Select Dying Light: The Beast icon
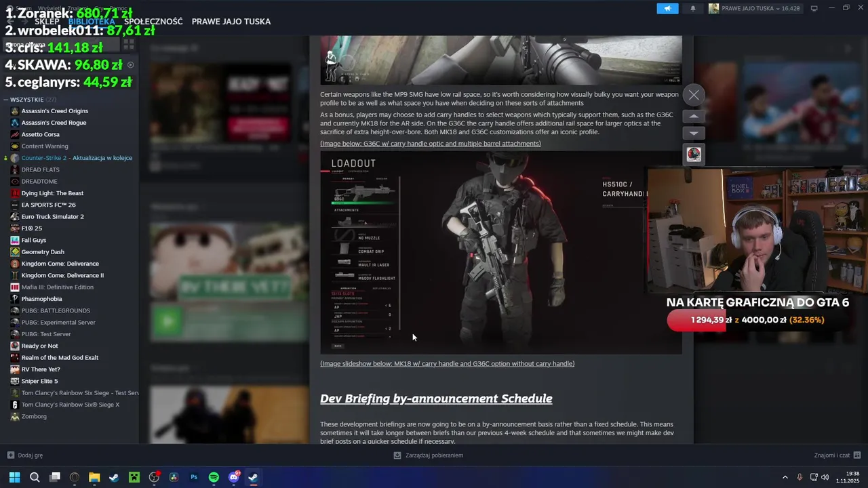 pos(15,193)
